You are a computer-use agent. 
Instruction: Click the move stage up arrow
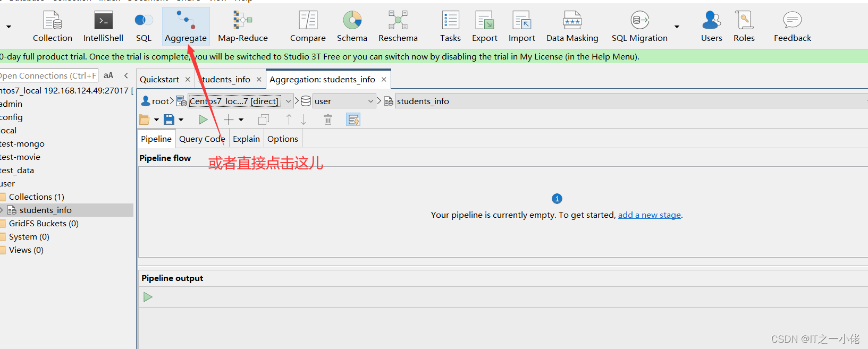point(289,120)
